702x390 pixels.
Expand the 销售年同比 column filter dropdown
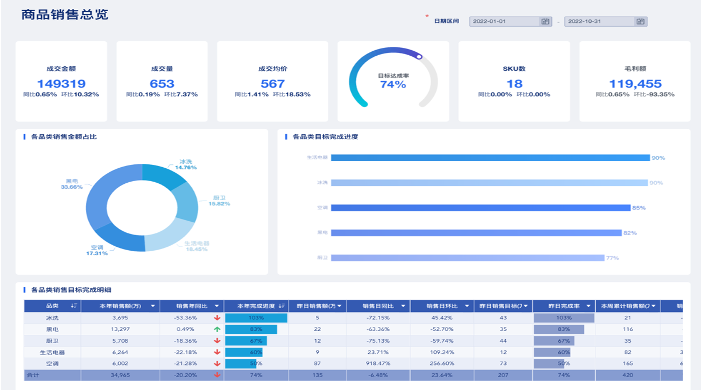(x=217, y=306)
